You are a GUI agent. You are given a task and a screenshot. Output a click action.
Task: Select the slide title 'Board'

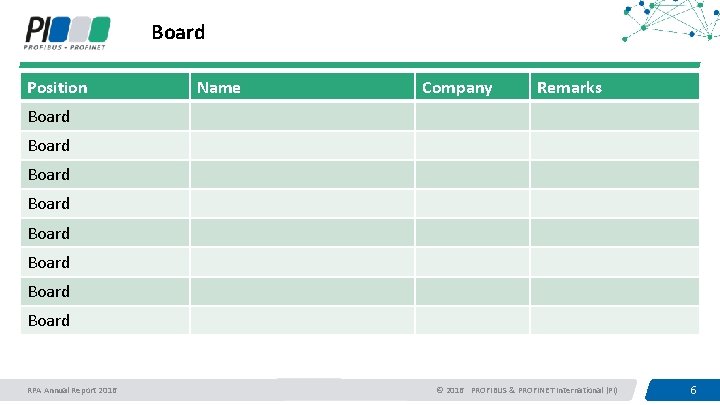(x=178, y=32)
